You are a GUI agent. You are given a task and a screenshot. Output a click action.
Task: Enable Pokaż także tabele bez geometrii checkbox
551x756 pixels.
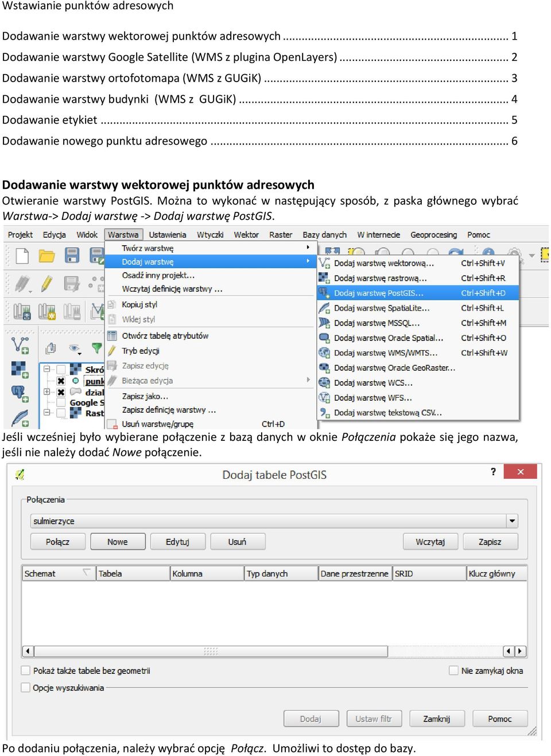point(25,670)
